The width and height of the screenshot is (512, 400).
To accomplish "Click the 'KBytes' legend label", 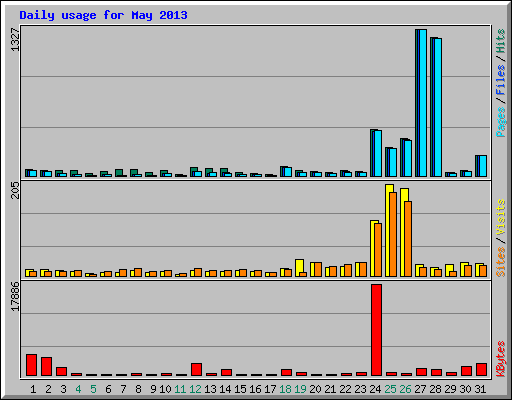I will click(501, 359).
